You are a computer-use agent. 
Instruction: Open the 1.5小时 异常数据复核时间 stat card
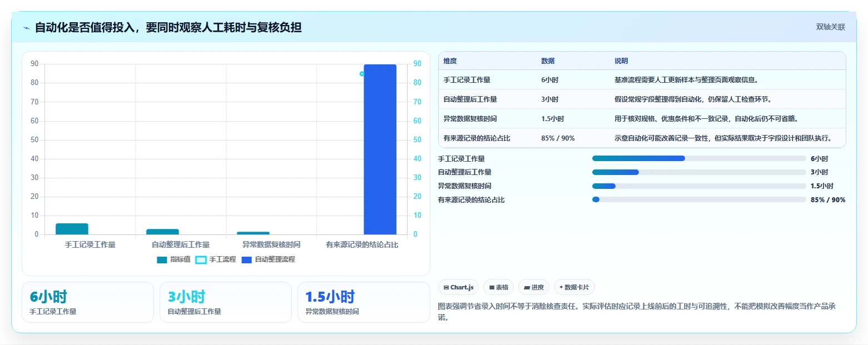click(364, 302)
